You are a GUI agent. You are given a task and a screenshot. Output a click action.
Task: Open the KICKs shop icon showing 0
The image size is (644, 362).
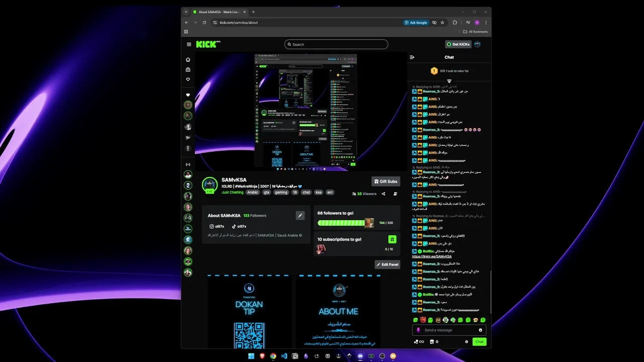coord(434,342)
